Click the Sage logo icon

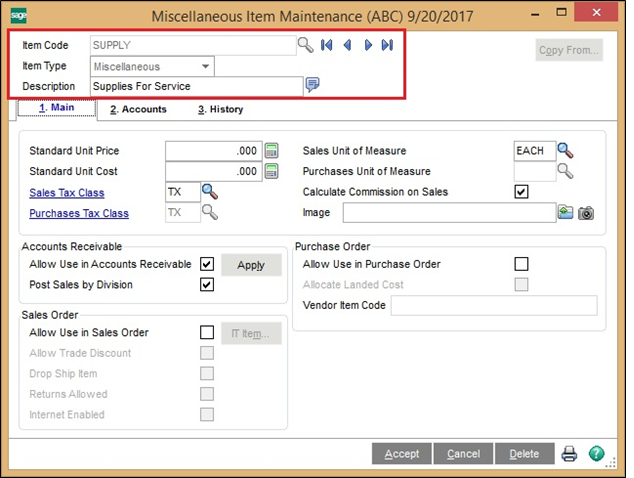click(19, 16)
